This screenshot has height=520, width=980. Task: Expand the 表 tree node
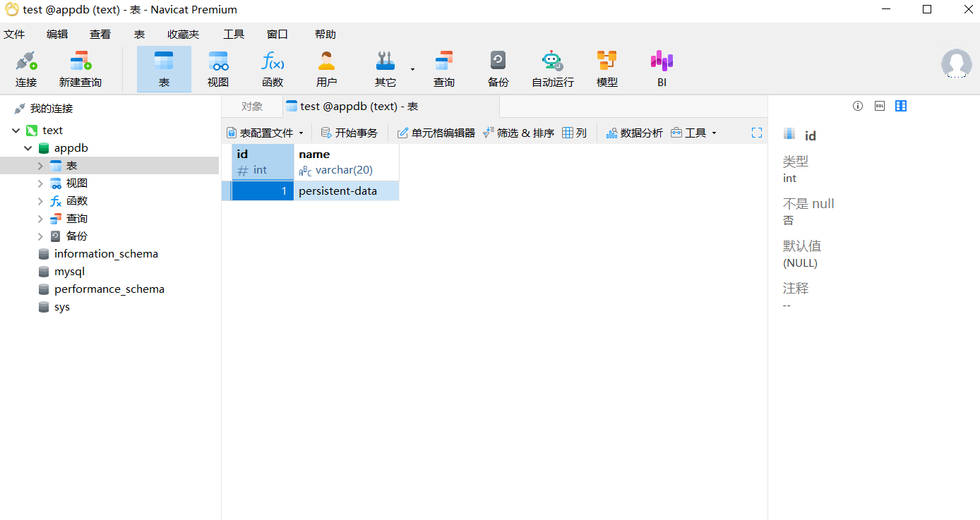coord(40,166)
